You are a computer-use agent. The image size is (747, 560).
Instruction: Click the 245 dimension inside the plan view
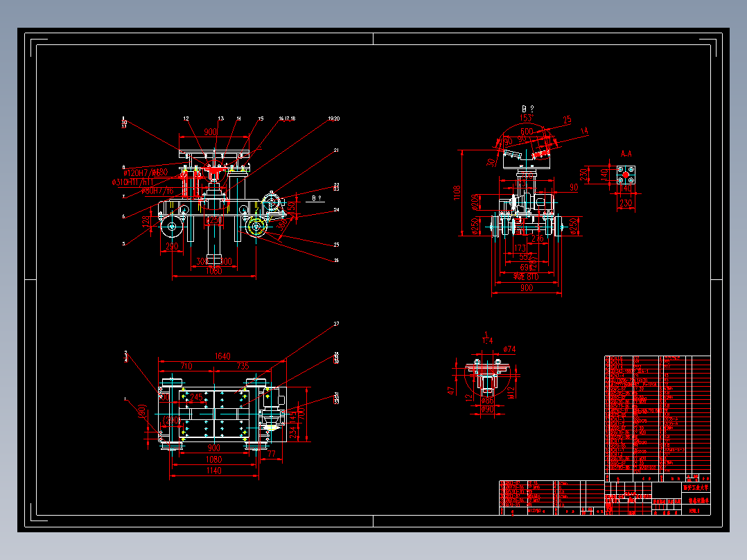tap(196, 397)
